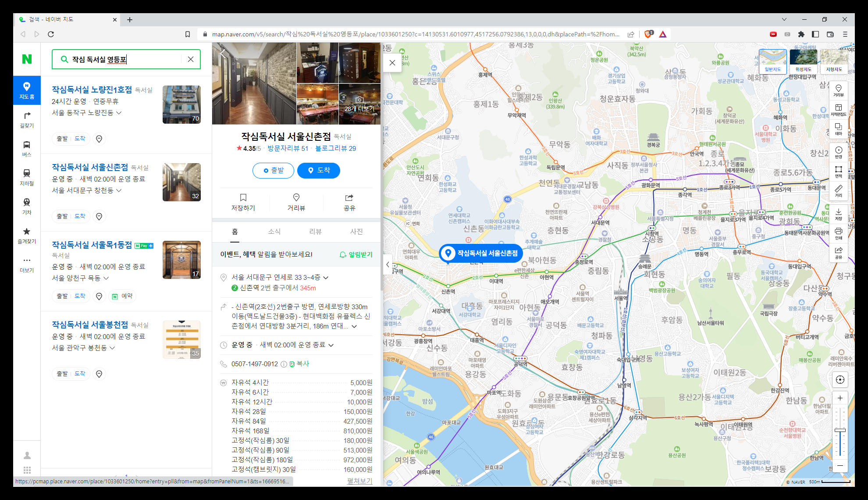Image resolution: width=868 pixels, height=500 pixels.
Task: Click the map zoom level slider handle
Action: point(840,430)
